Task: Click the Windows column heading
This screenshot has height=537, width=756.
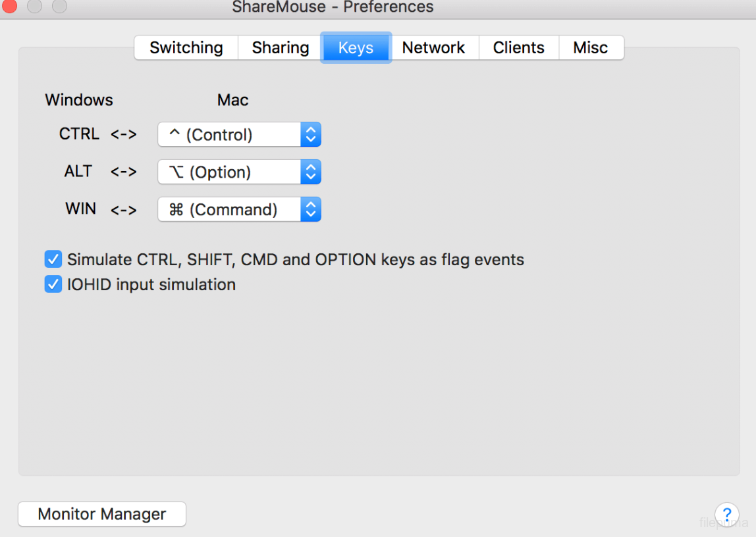Action: pos(79,99)
